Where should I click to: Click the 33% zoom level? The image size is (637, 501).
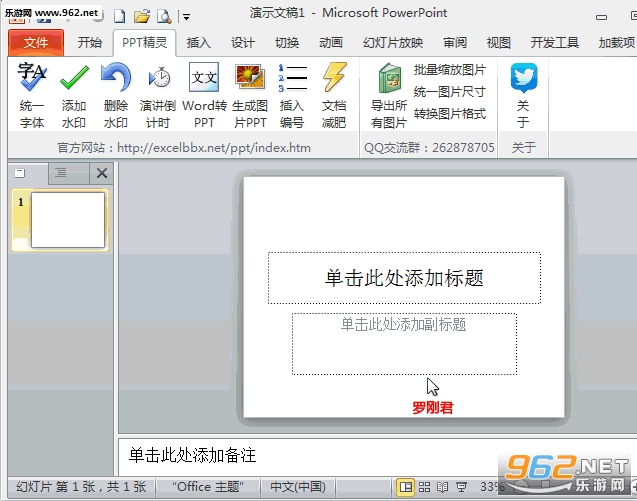[492, 486]
